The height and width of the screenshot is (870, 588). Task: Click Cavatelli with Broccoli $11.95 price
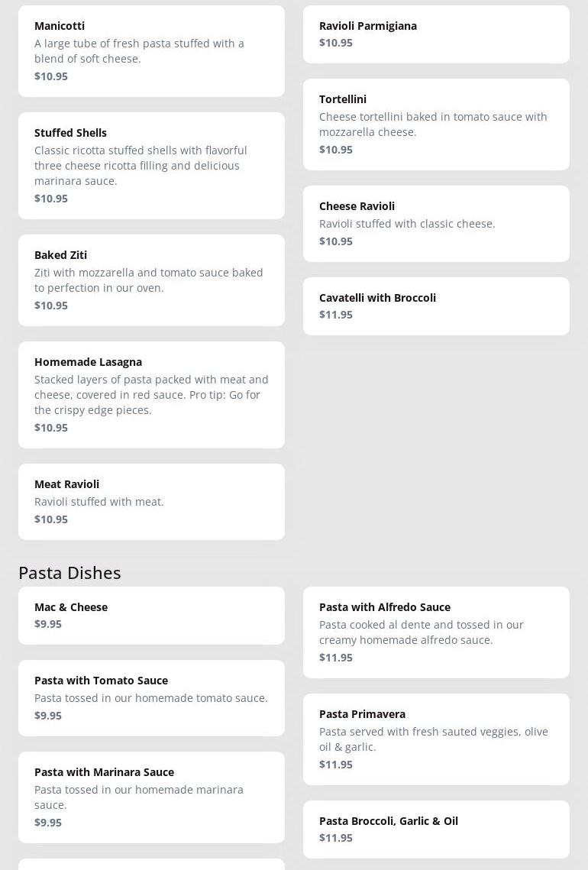click(x=336, y=315)
